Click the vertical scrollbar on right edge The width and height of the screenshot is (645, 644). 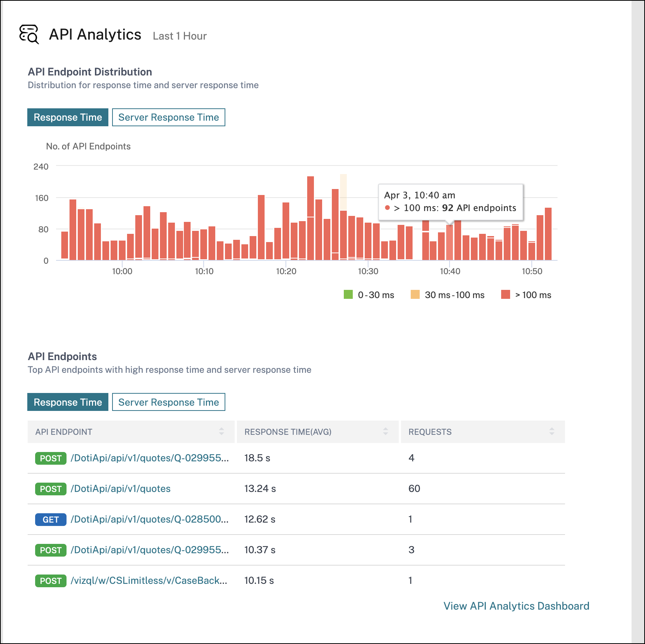[x=638, y=322]
